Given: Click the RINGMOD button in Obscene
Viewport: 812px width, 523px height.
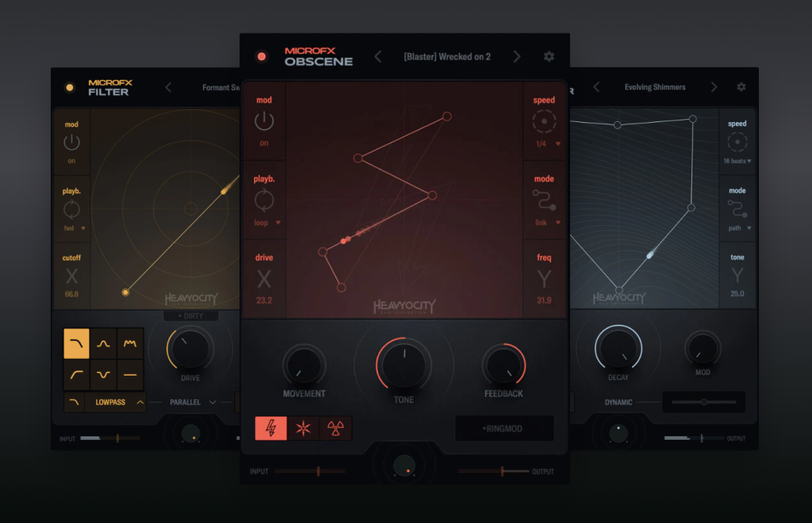Looking at the screenshot, I should 504,428.
